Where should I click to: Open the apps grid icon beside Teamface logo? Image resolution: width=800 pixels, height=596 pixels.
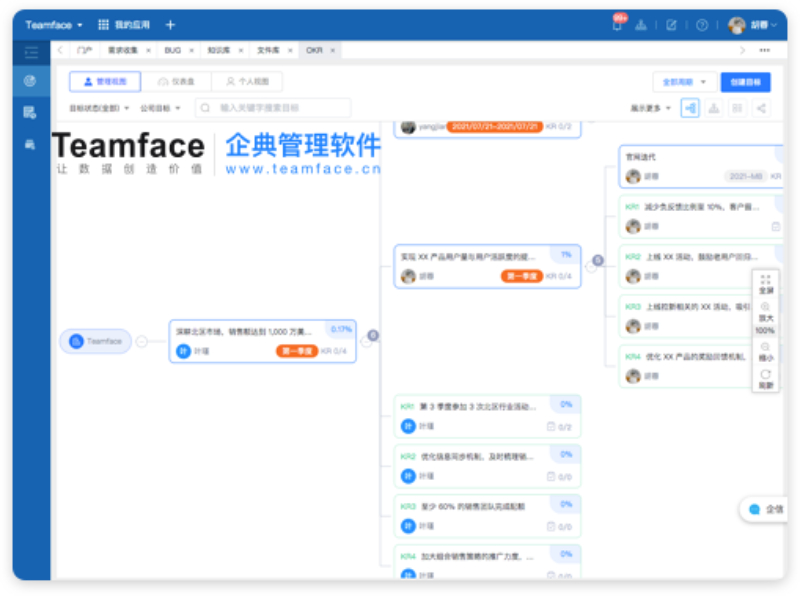point(104,23)
